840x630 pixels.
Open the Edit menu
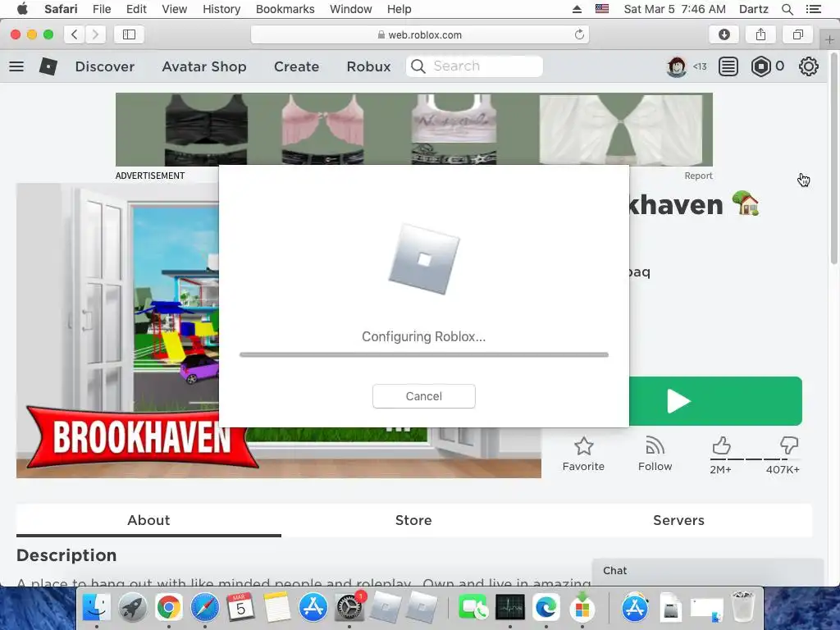(136, 9)
